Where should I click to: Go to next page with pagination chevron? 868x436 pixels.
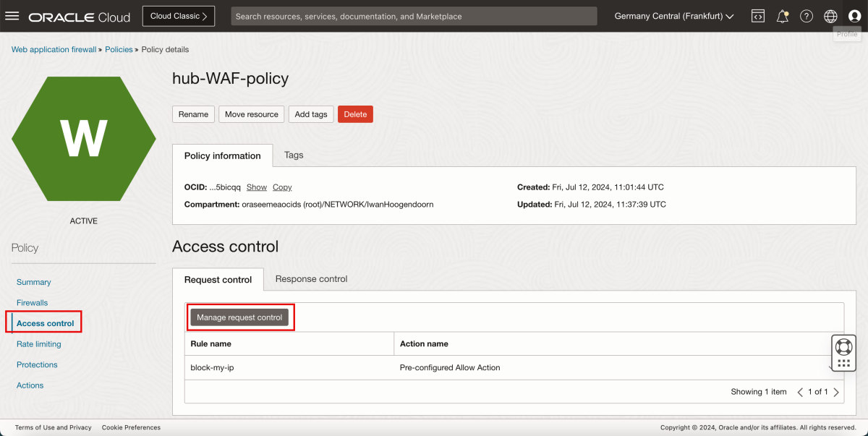pos(835,391)
